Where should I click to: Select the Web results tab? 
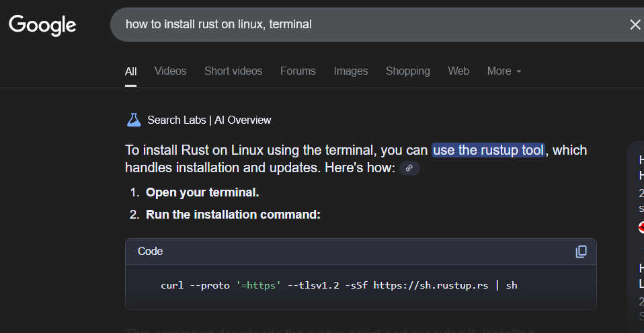[x=458, y=71]
